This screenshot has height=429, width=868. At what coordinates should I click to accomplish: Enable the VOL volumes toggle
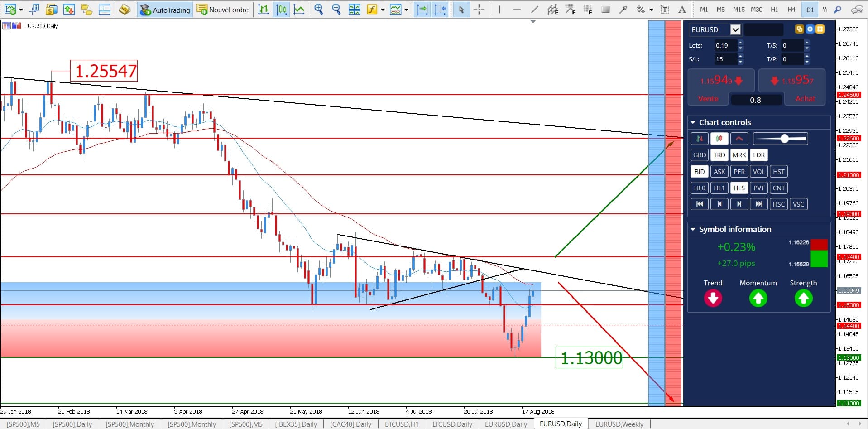tap(758, 172)
